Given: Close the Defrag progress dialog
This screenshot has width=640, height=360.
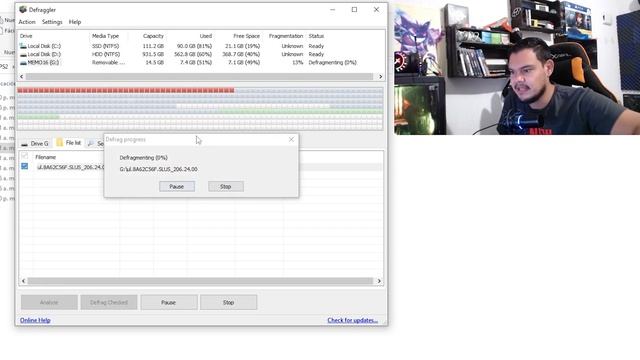Looking at the screenshot, I should point(291,140).
